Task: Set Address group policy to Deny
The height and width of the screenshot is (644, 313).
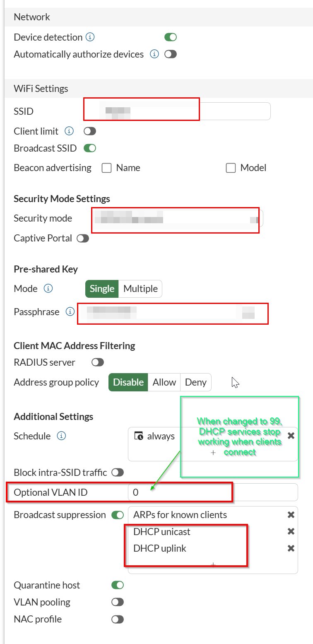Action: pyautogui.click(x=196, y=382)
